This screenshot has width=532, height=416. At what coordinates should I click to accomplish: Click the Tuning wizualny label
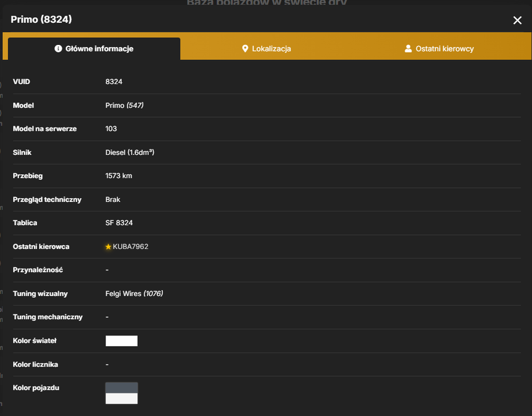41,294
